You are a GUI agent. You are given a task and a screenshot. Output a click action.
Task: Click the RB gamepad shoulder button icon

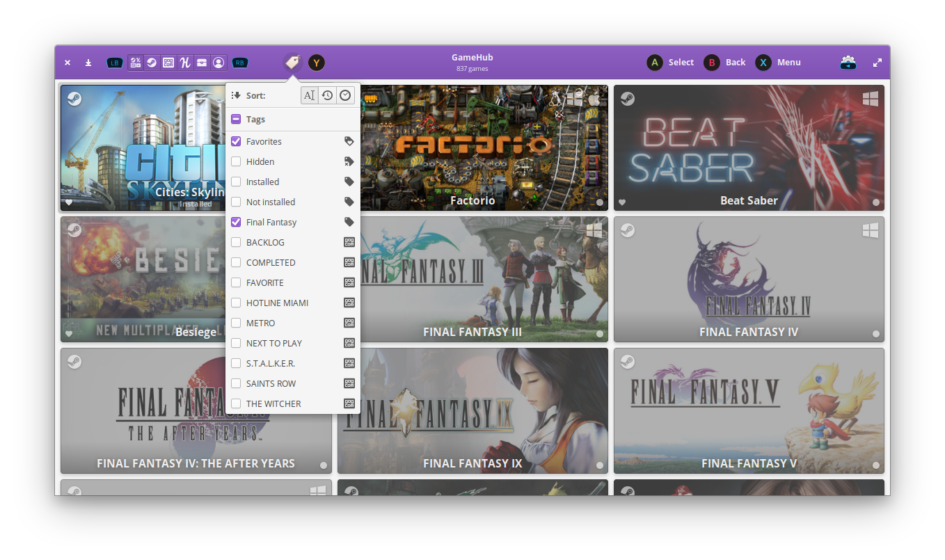pyautogui.click(x=240, y=63)
